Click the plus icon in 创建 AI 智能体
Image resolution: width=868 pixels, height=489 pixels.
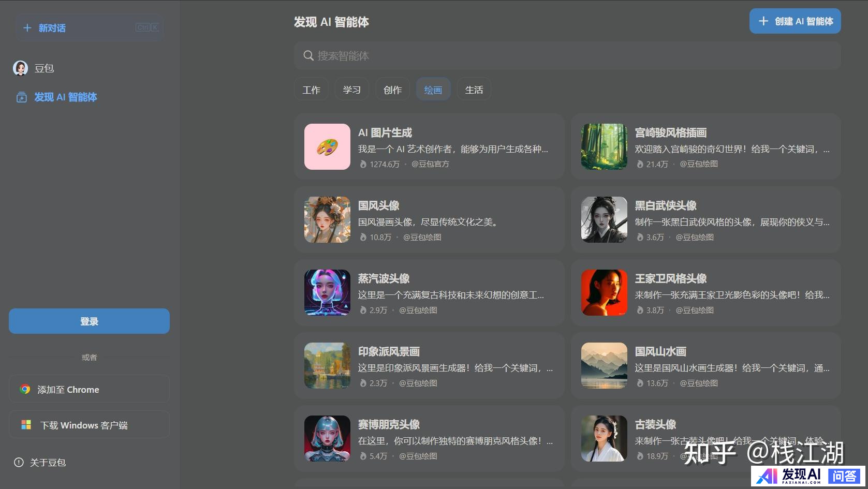[x=763, y=21]
